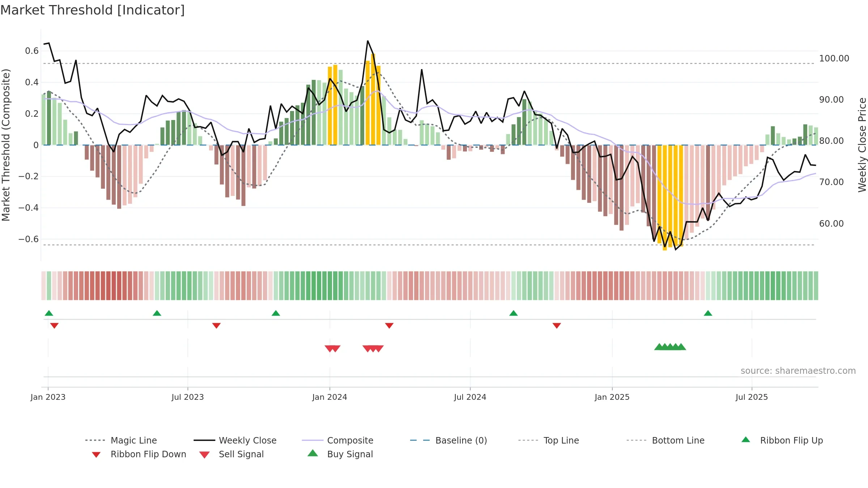
Task: Click the Ribbon Flip Up marker in late 2023
Action: (276, 313)
